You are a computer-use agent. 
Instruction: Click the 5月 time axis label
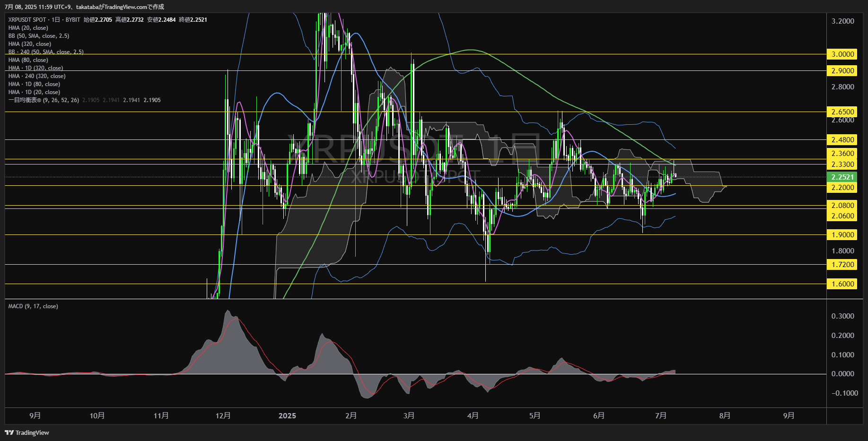[x=535, y=416]
